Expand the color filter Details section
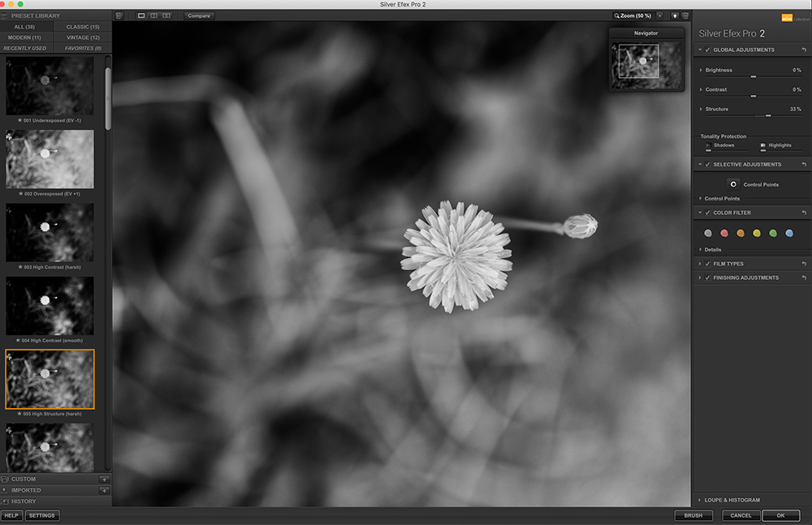This screenshot has width=812, height=525. coord(701,250)
